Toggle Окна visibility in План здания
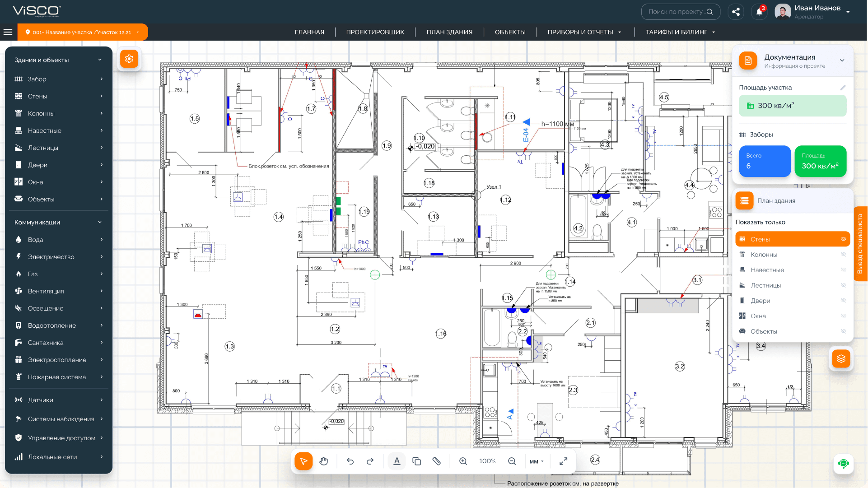The height and width of the screenshot is (488, 868). coord(843,316)
